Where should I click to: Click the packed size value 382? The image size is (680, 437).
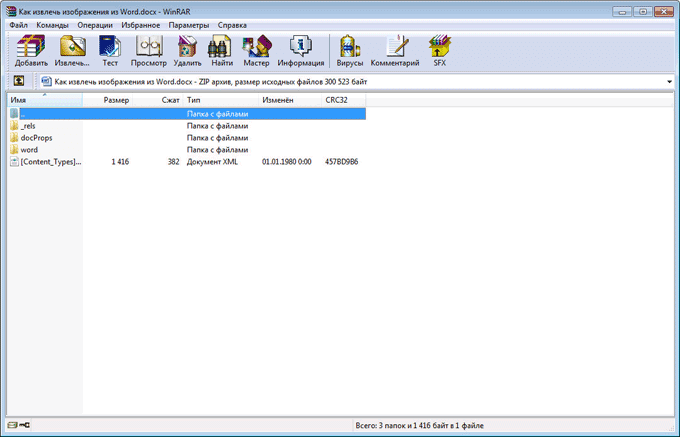pos(173,162)
